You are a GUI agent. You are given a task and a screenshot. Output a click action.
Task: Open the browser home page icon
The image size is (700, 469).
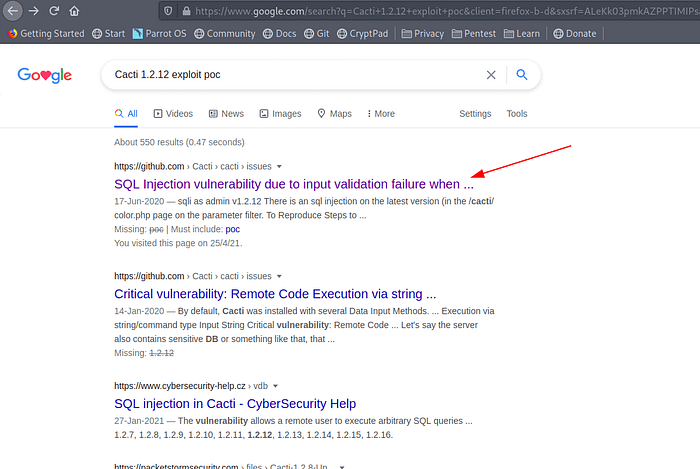click(x=74, y=11)
